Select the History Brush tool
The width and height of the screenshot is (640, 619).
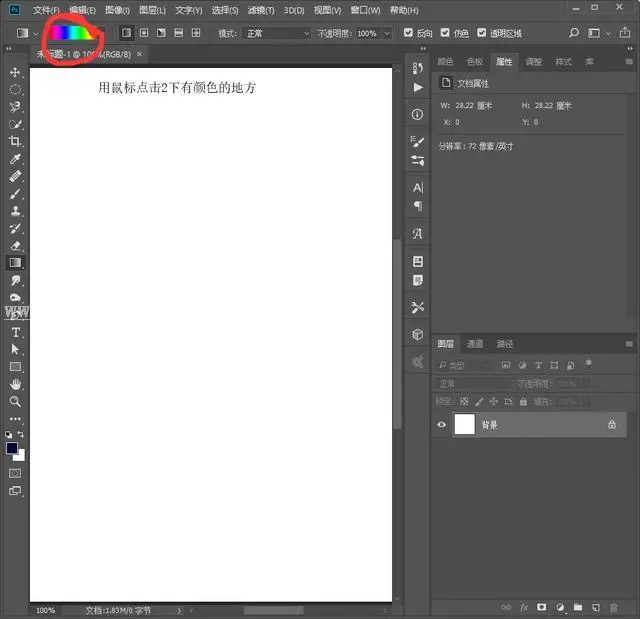(15, 228)
